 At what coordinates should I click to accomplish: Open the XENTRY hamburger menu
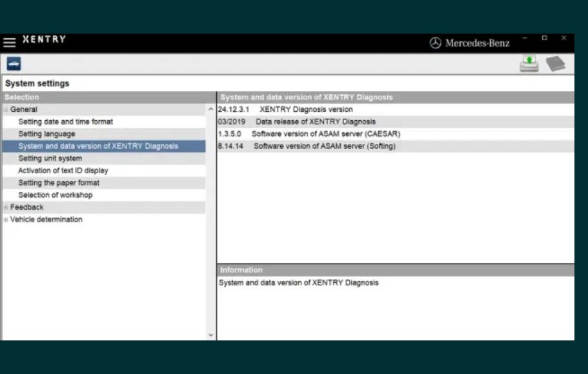[10, 43]
